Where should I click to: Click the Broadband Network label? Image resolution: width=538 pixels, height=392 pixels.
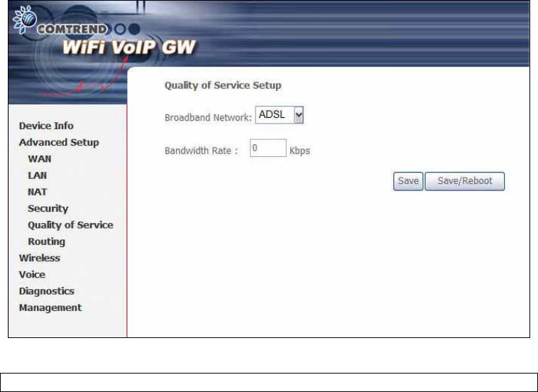pyautogui.click(x=208, y=117)
